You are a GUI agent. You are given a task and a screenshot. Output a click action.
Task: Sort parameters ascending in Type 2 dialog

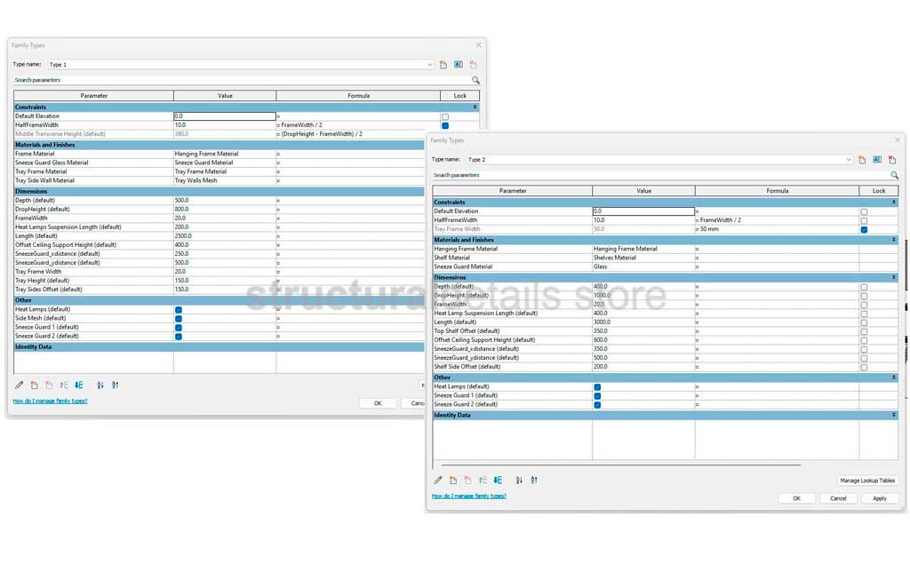pos(519,481)
